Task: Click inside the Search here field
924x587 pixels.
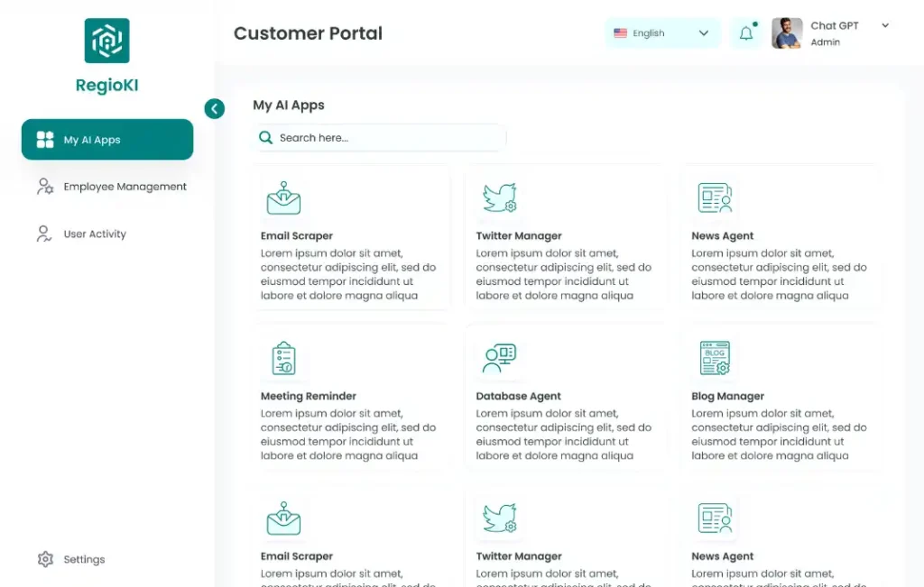Action: [x=388, y=138]
